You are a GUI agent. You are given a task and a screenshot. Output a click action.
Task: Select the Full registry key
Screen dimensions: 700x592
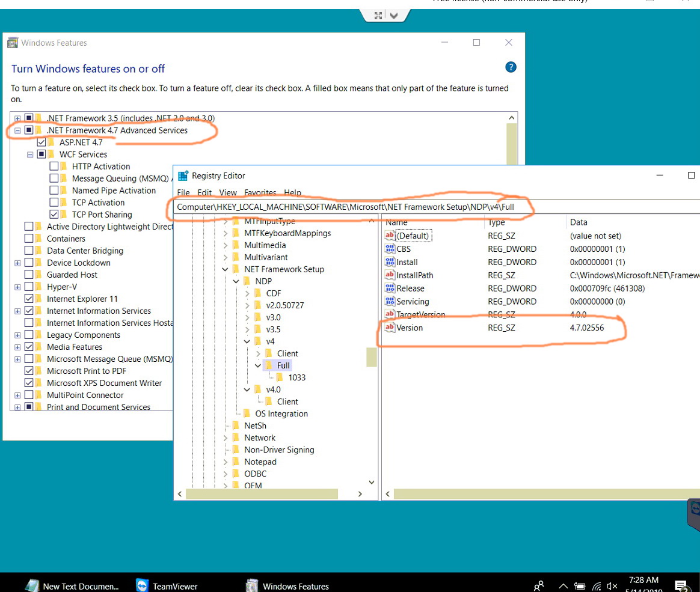pos(283,365)
